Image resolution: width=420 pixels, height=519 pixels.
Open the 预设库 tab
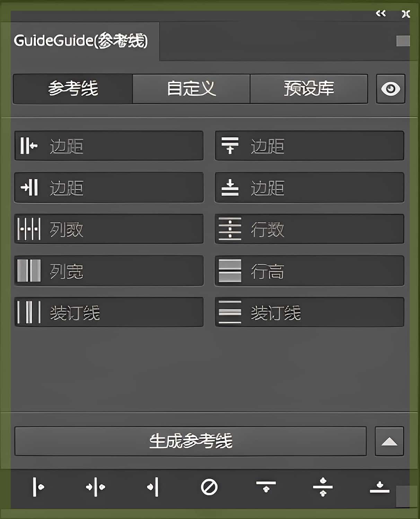point(309,89)
